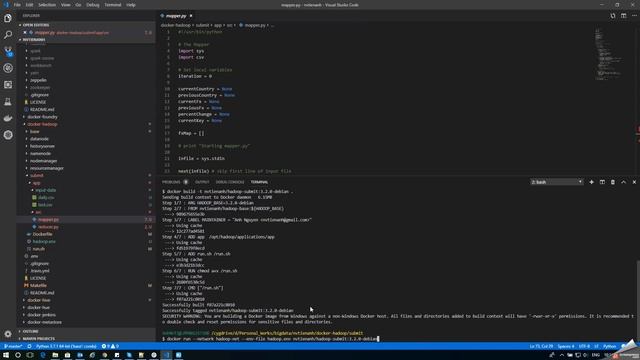Screen dimensions: 640x360
Task: Expand the nodemanager folder
Action: pos(43,161)
